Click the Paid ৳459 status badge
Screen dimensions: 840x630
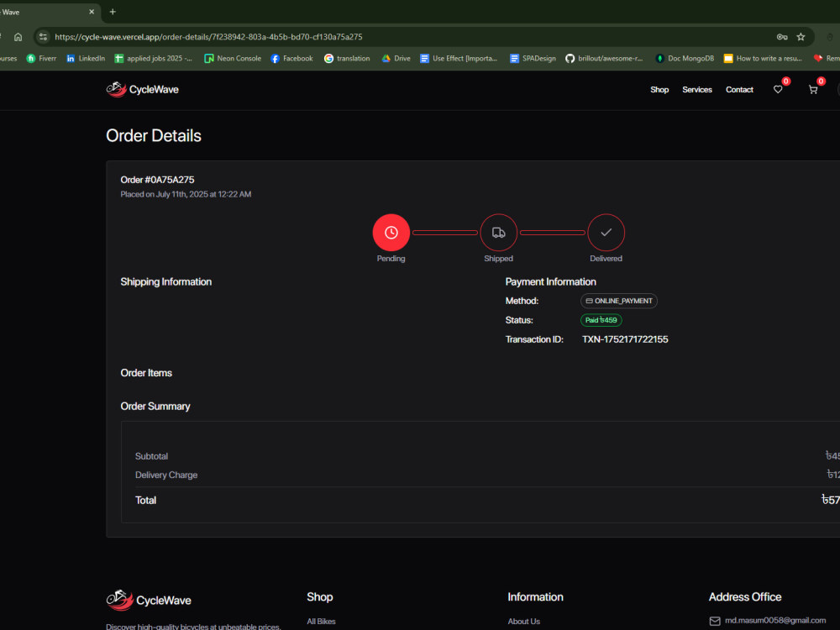(x=601, y=320)
